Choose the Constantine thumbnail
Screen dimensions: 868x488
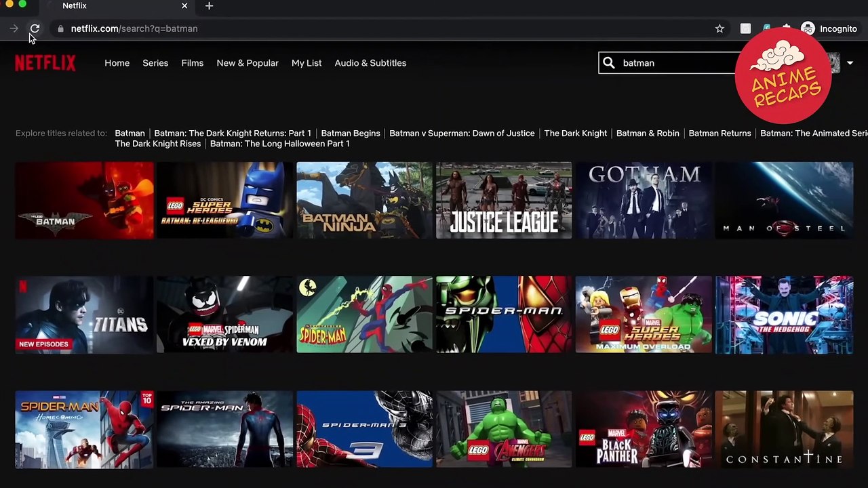784,429
